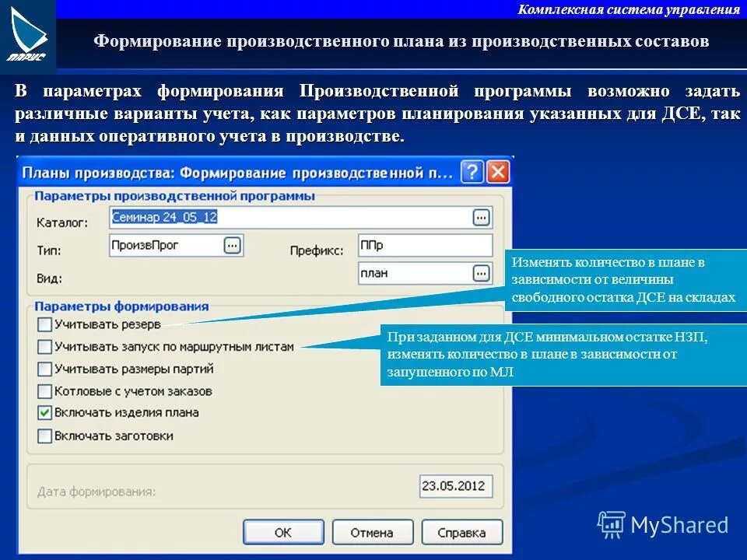This screenshot has width=747, height=560.
Task: Open the Вид selector with the ellipsis icon
Action: tap(480, 273)
